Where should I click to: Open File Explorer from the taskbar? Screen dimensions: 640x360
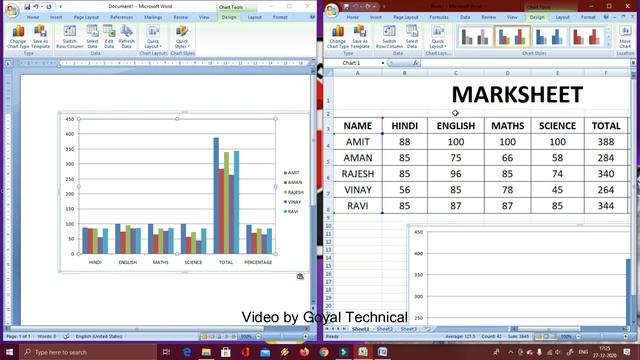pos(206,352)
